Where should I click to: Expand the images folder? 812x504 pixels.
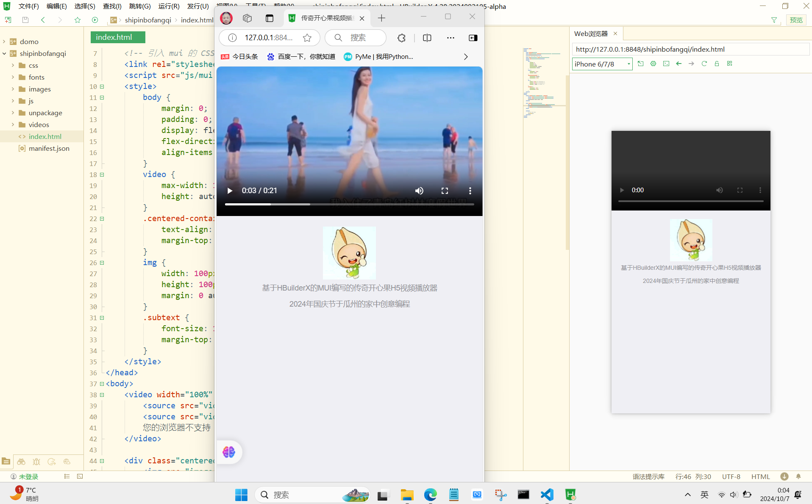coord(13,89)
